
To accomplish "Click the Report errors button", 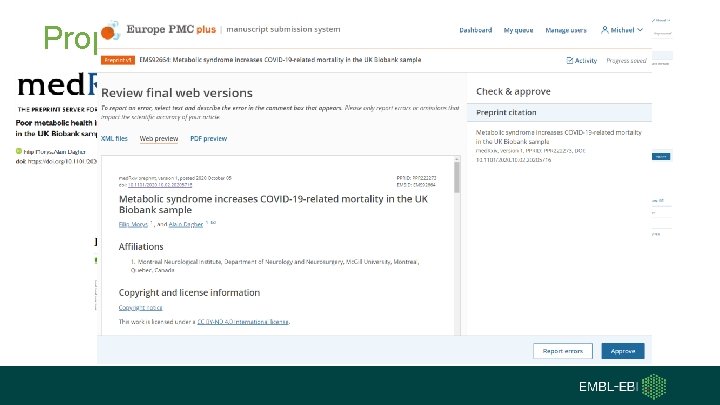I will click(x=565, y=351).
